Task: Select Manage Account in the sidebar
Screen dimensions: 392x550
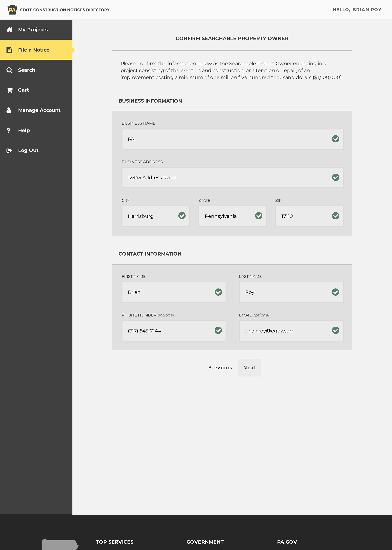Action: pyautogui.click(x=39, y=110)
